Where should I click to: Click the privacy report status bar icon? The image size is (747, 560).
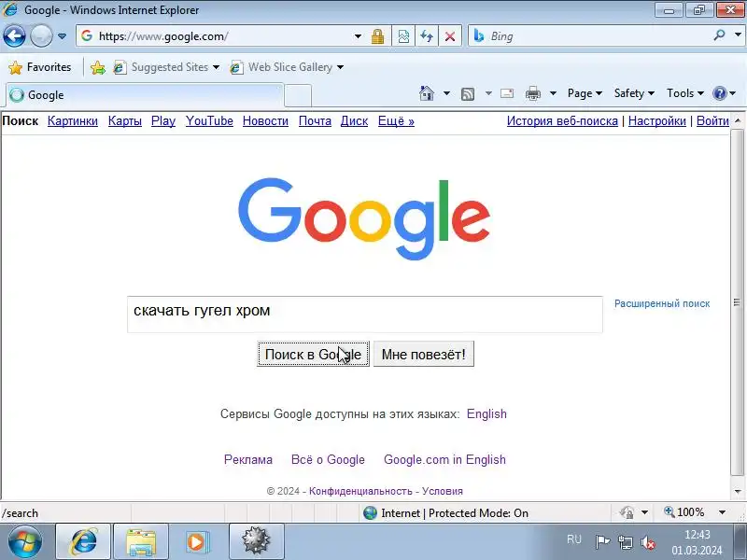tap(627, 512)
